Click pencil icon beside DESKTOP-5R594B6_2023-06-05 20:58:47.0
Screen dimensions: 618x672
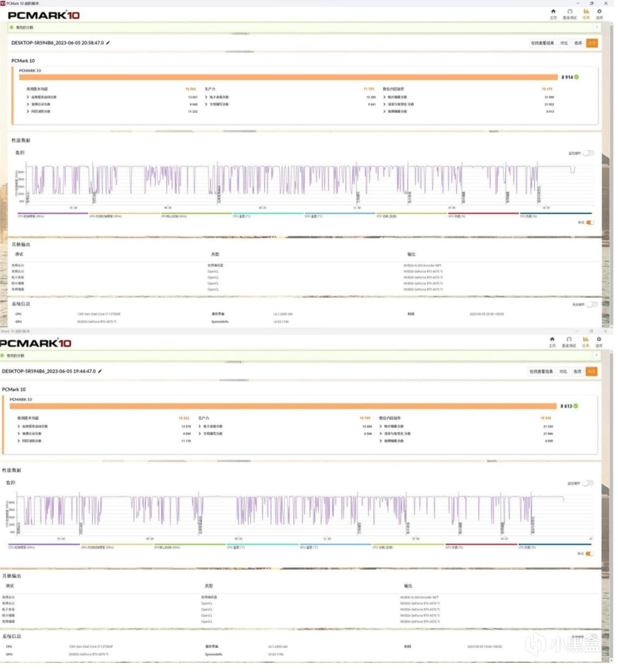pos(107,43)
